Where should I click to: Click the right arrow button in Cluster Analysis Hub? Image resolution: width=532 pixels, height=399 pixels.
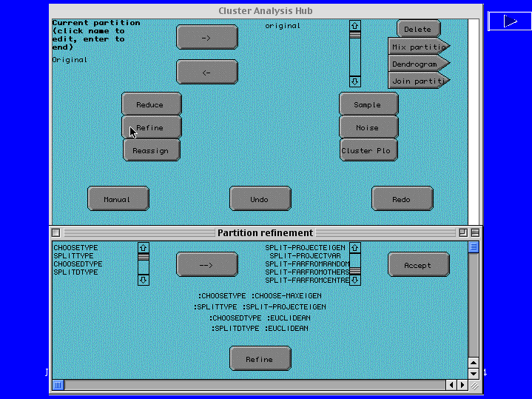pyautogui.click(x=206, y=36)
